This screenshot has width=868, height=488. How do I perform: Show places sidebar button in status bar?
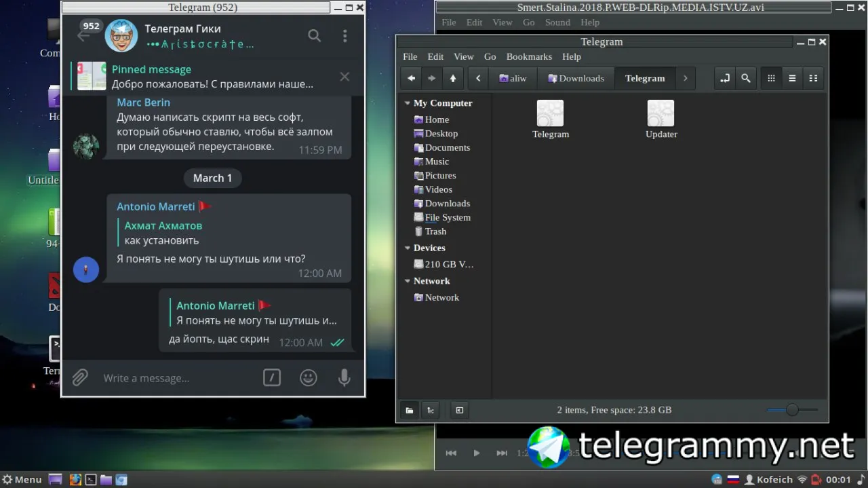[410, 410]
